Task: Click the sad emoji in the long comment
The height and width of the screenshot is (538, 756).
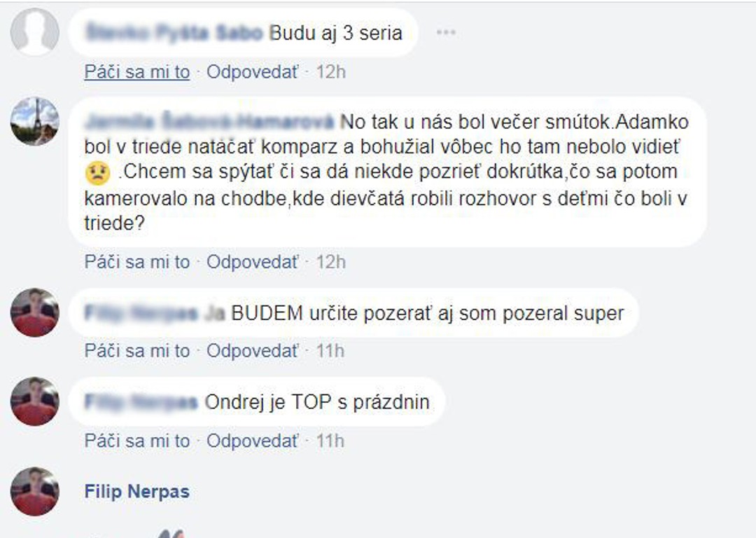Action: pos(97,173)
